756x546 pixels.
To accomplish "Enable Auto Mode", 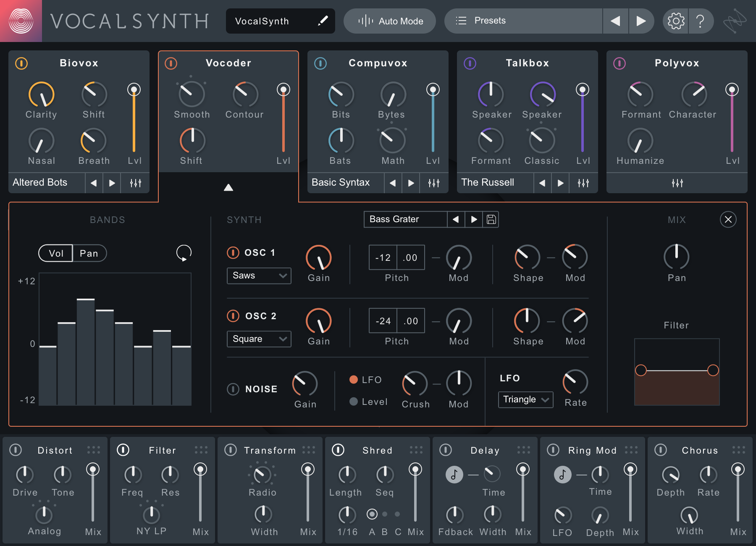I will [x=389, y=21].
